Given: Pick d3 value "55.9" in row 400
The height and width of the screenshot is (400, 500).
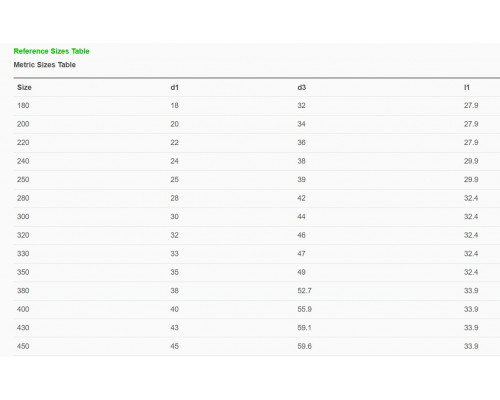Looking at the screenshot, I should (304, 309).
